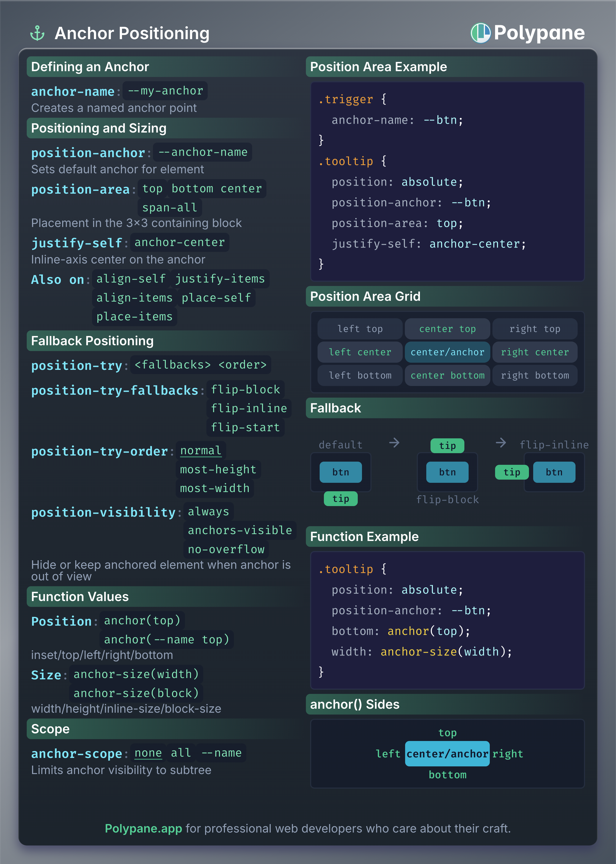Click the justify-items chip
The height and width of the screenshot is (864, 616).
tap(220, 279)
